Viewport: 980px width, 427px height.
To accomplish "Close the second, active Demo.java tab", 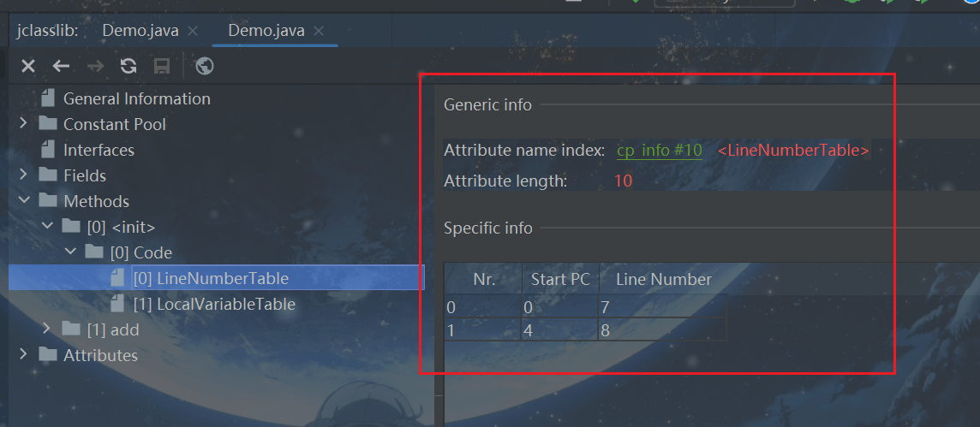I will 319,31.
